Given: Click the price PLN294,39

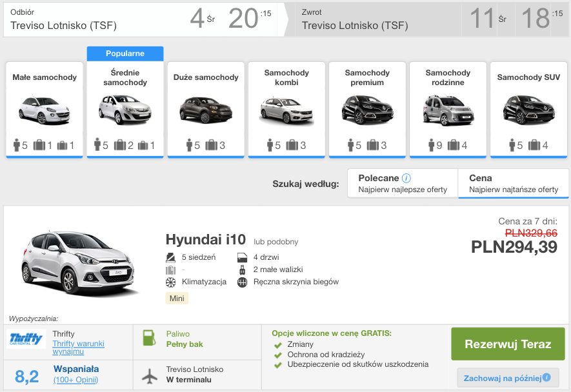Looking at the screenshot, I should coord(514,247).
